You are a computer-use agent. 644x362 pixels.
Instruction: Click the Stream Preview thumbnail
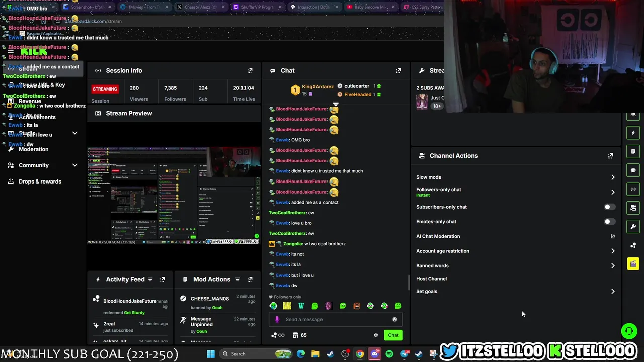(174, 196)
